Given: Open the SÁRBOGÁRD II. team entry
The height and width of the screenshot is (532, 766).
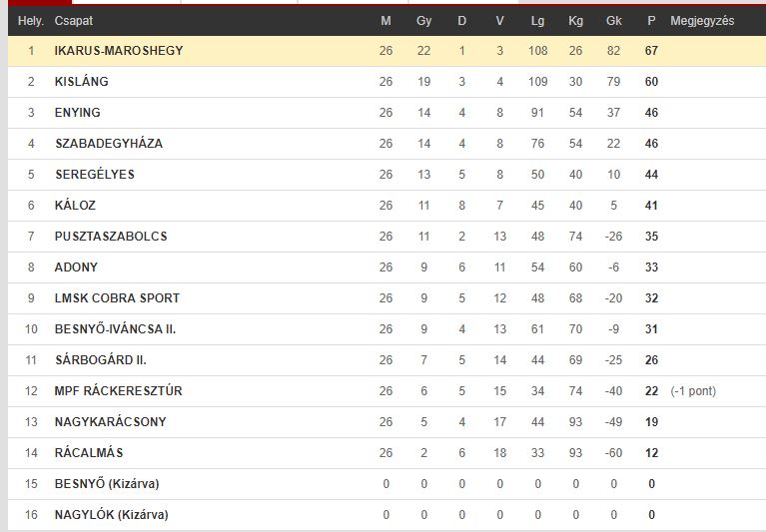Looking at the screenshot, I should click(101, 360).
